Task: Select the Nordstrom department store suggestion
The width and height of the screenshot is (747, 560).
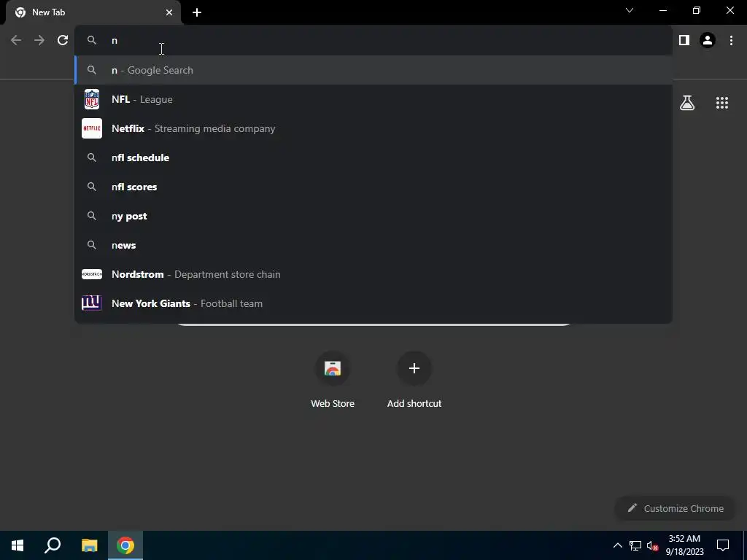Action: [373, 274]
